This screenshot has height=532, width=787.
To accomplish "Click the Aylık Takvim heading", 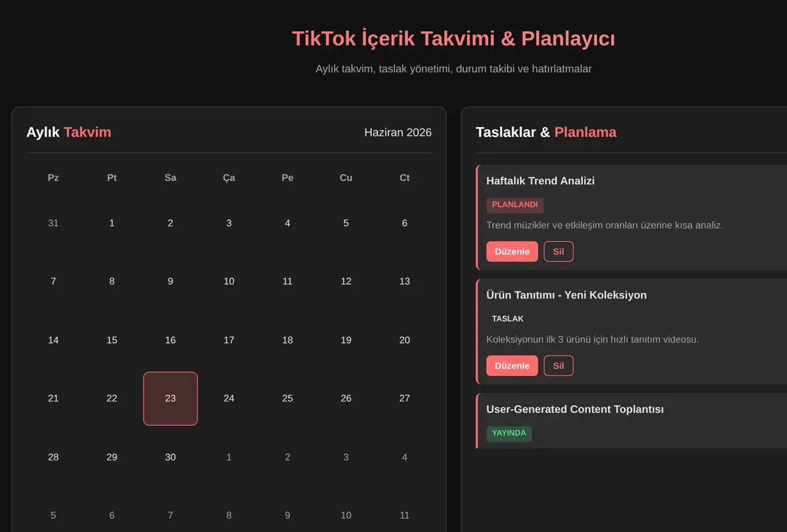I will (69, 133).
